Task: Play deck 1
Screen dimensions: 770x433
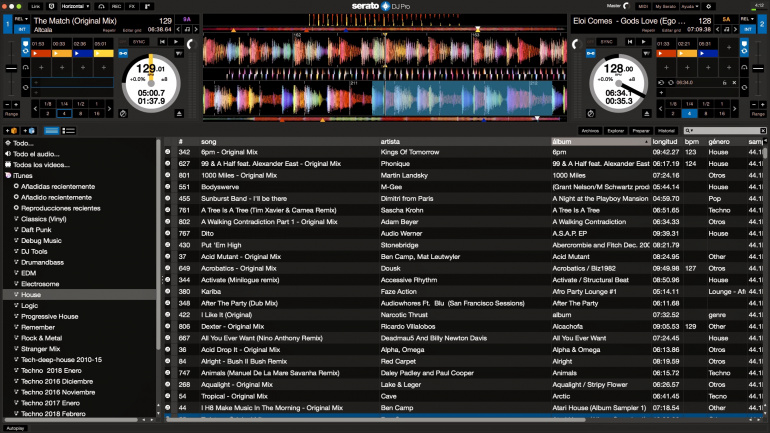Action: point(176,42)
